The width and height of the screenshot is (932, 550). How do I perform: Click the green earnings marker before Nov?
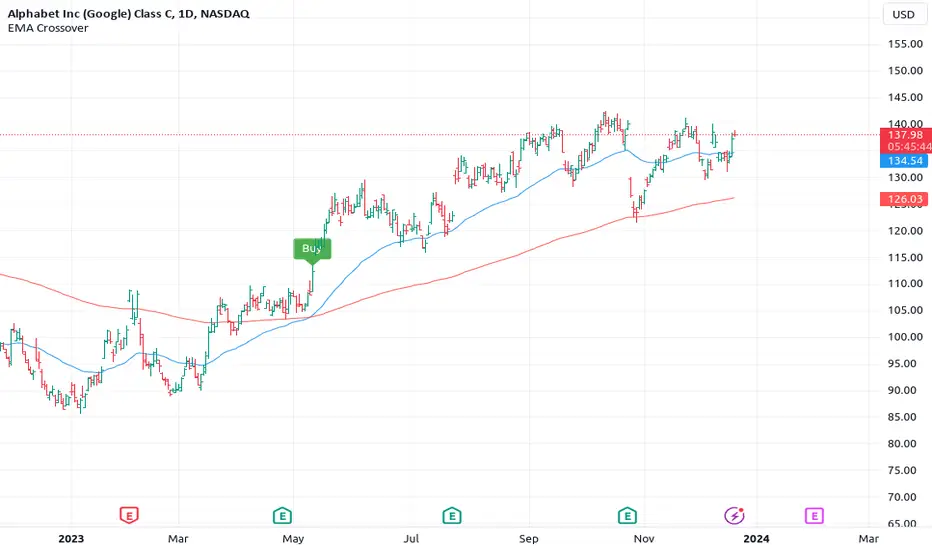(627, 516)
